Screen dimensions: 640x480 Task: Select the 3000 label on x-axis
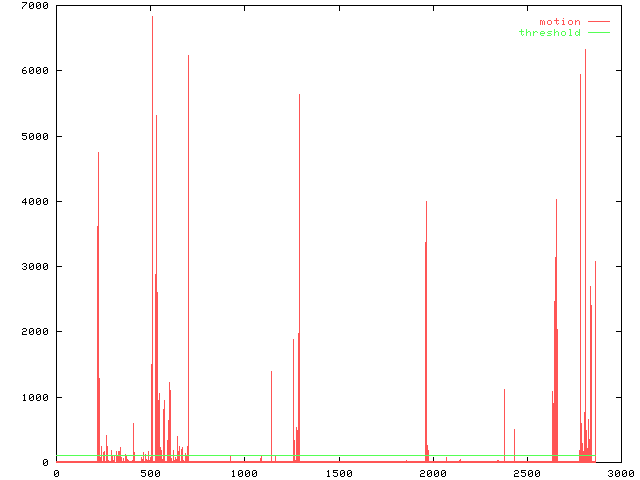[x=620, y=473]
